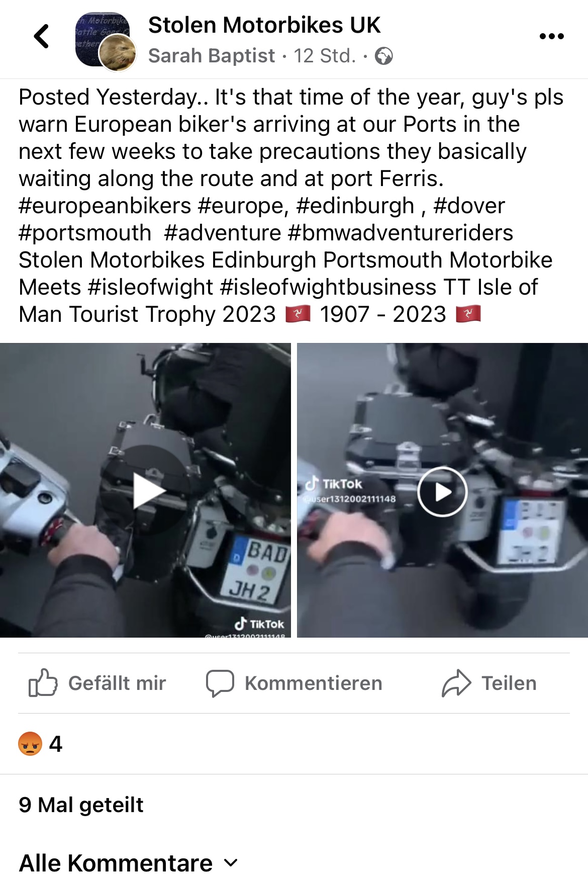588x878 pixels.
Task: Share the post via Teilen
Action: tap(489, 683)
